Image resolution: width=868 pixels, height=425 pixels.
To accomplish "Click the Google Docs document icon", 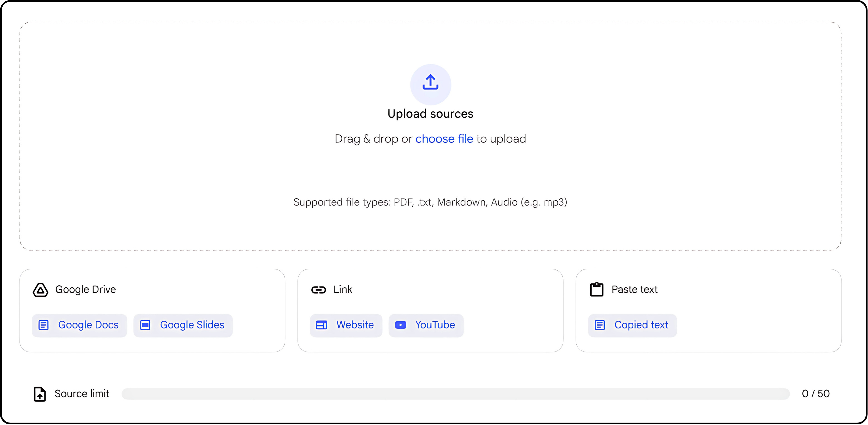I will (43, 325).
